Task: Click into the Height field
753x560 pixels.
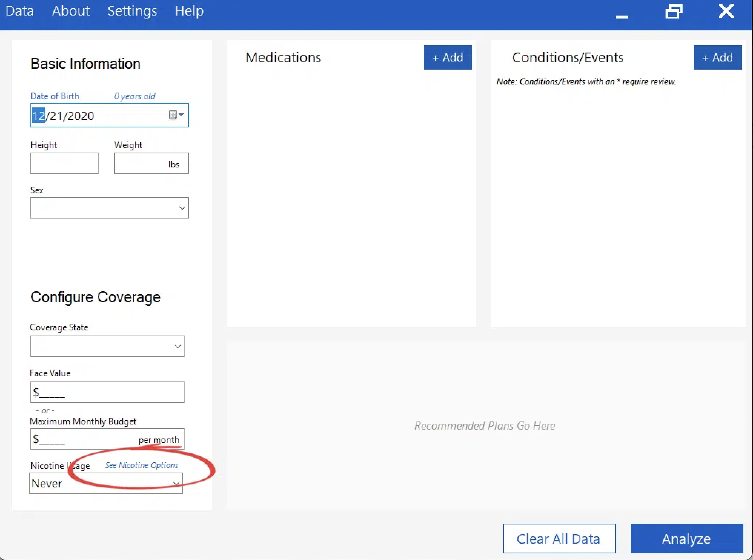Action: coord(64,163)
